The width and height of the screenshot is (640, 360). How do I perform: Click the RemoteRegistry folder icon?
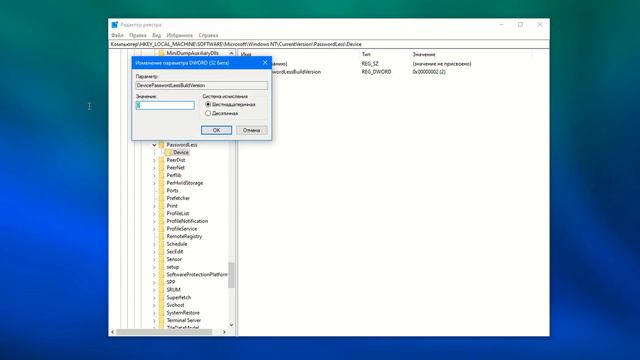pyautogui.click(x=162, y=236)
